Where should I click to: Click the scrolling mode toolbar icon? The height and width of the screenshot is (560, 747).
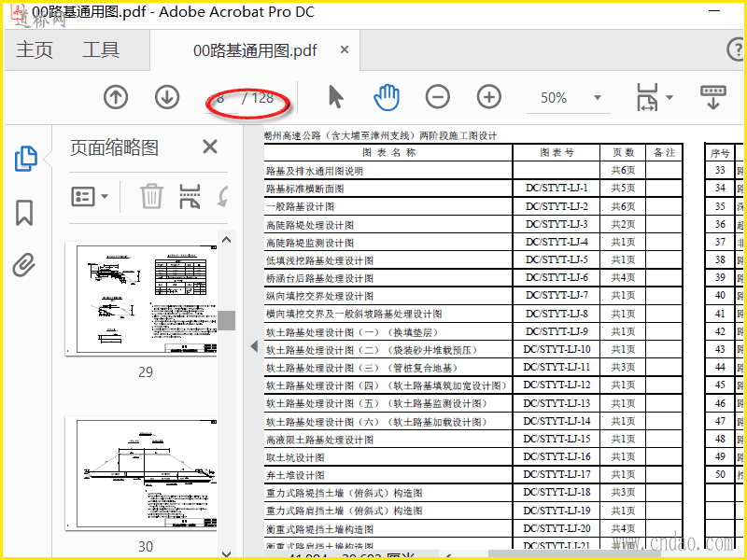(x=713, y=97)
